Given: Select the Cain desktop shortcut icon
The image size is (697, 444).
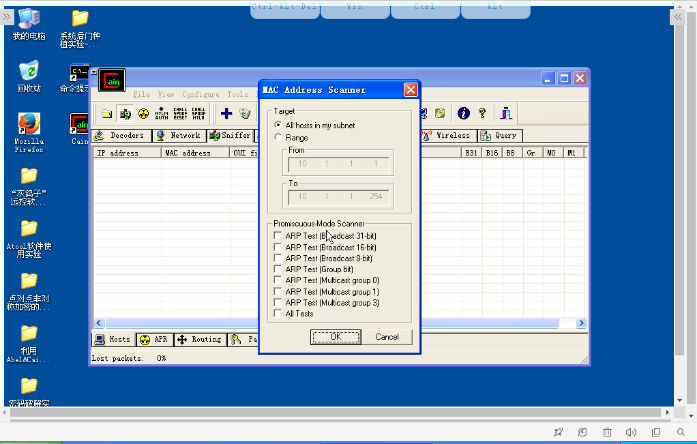Looking at the screenshot, I should 80,129.
